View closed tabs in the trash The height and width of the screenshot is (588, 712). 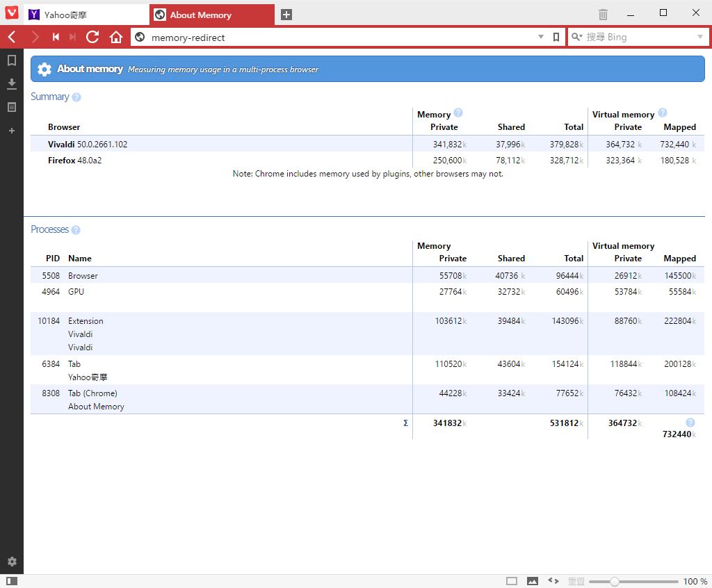(603, 14)
